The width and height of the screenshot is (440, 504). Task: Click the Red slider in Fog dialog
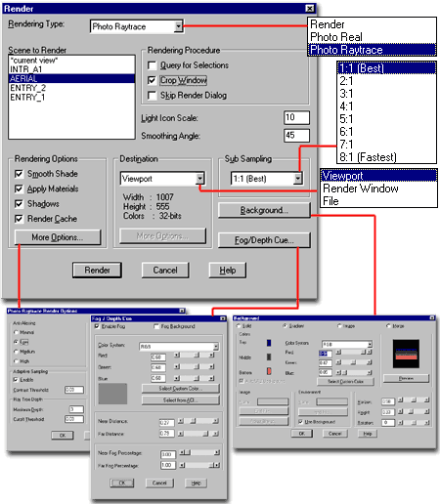click(194, 356)
